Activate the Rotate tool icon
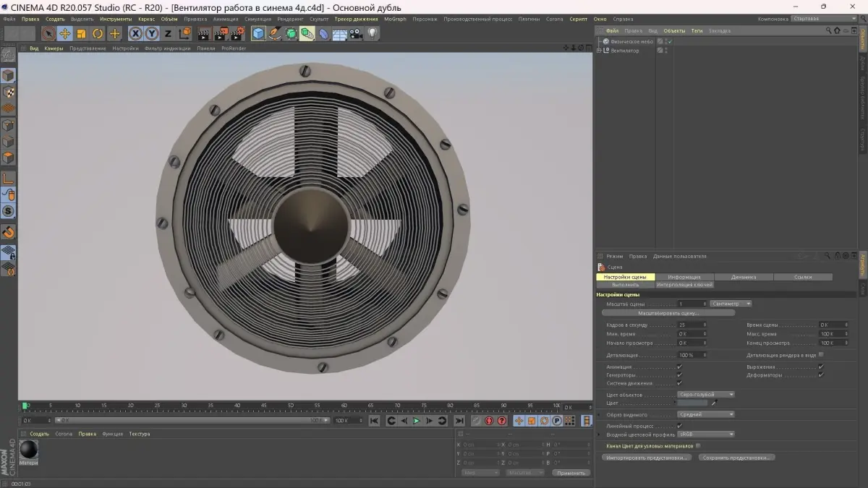 (98, 33)
